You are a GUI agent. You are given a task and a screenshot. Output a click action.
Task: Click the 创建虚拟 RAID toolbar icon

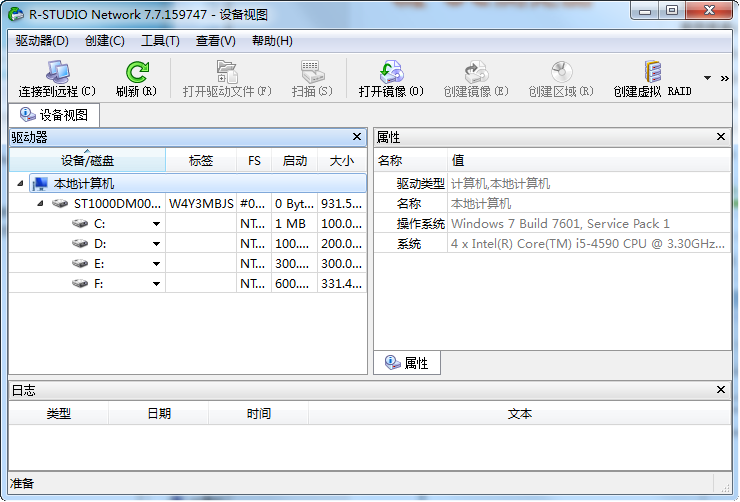(x=652, y=73)
